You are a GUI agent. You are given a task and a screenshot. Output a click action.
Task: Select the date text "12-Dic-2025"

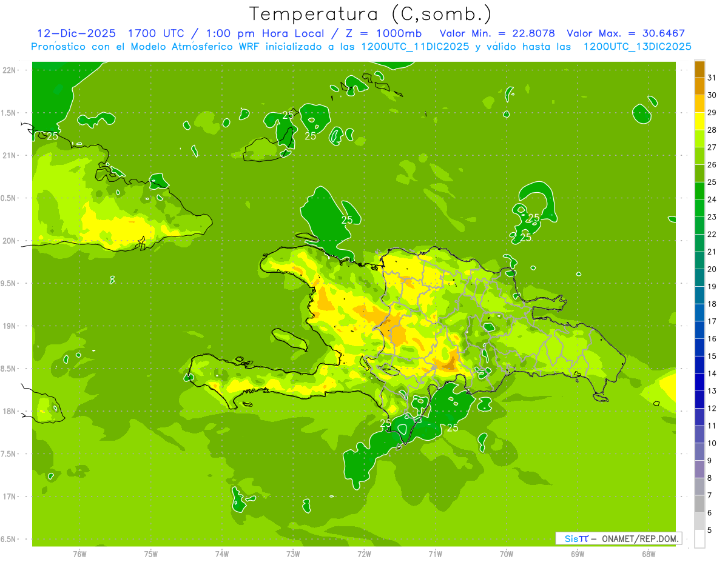point(77,33)
